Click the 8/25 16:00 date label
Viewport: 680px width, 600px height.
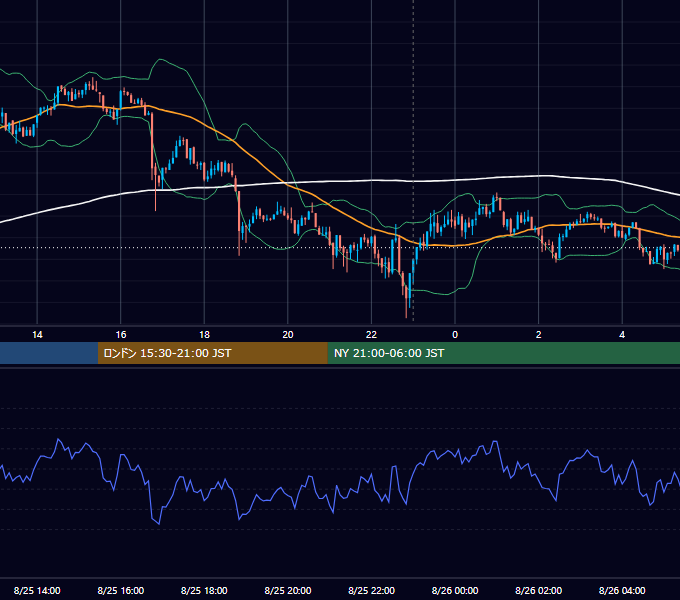point(121,590)
